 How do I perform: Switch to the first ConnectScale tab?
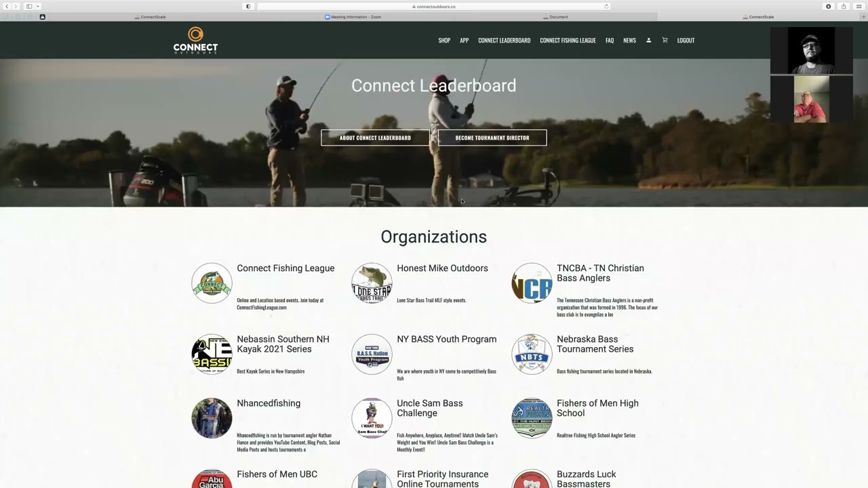click(150, 17)
